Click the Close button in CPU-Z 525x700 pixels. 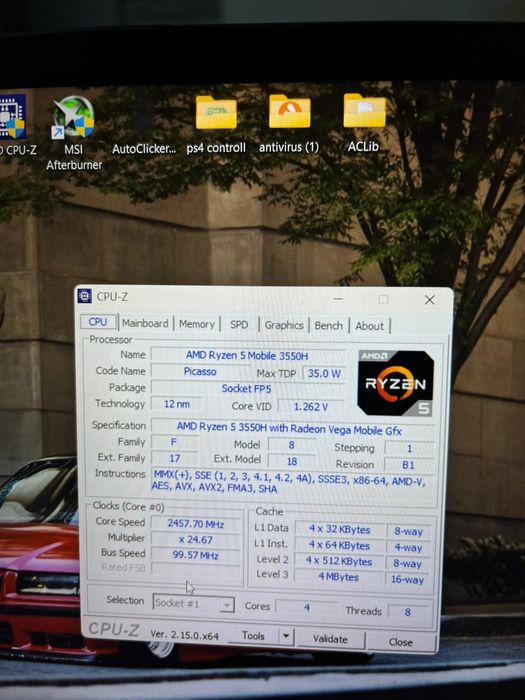(400, 642)
